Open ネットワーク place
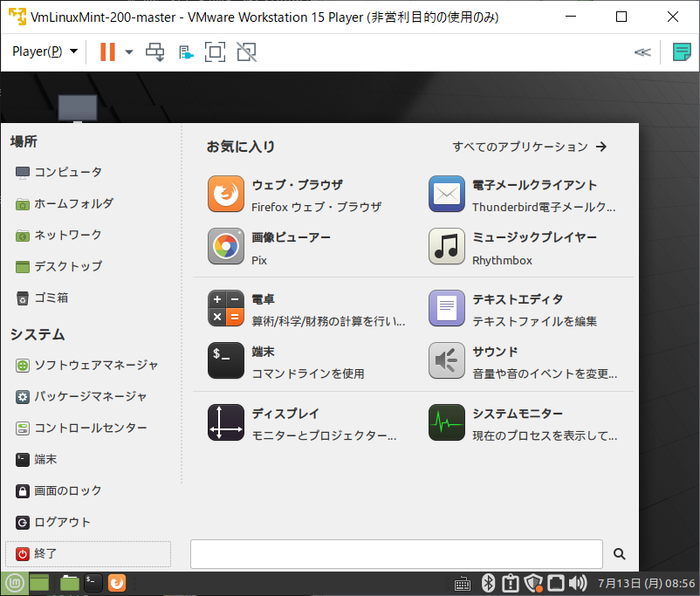The width and height of the screenshot is (700, 596). (x=59, y=235)
